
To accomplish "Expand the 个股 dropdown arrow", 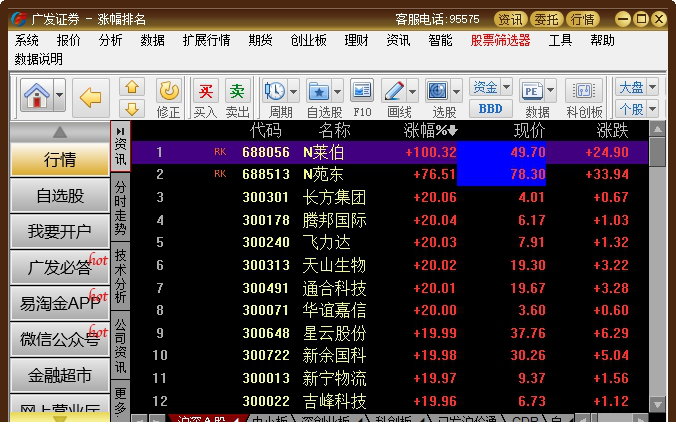I will 653,109.
